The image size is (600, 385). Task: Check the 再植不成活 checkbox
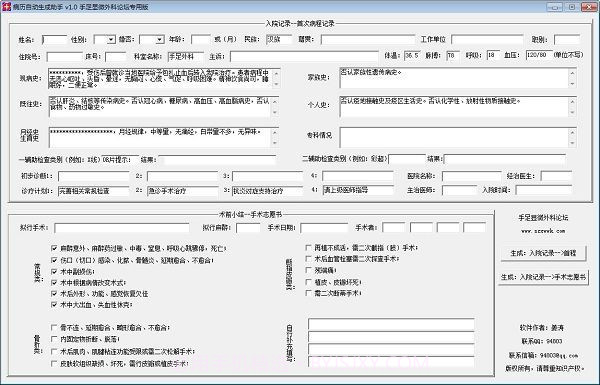pyautogui.click(x=308, y=248)
